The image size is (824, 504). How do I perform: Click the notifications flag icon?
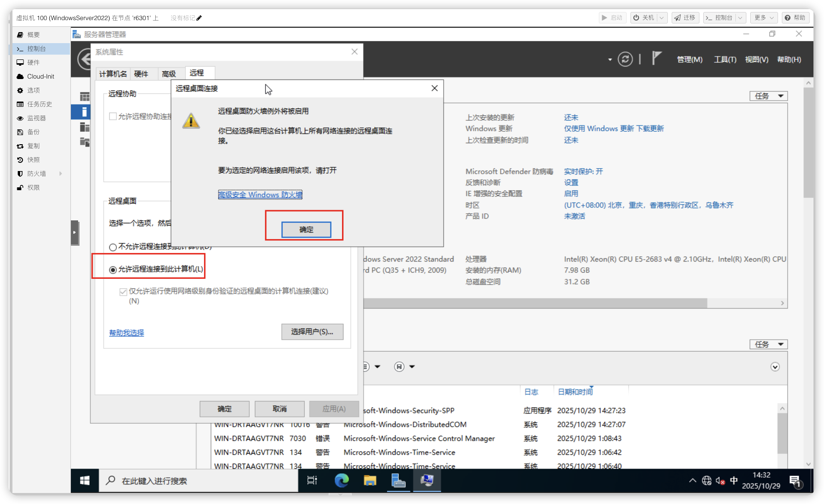(656, 58)
